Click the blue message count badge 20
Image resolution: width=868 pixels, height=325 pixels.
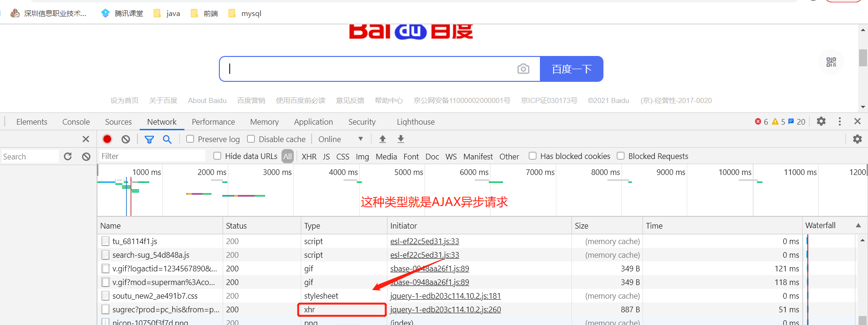point(796,122)
